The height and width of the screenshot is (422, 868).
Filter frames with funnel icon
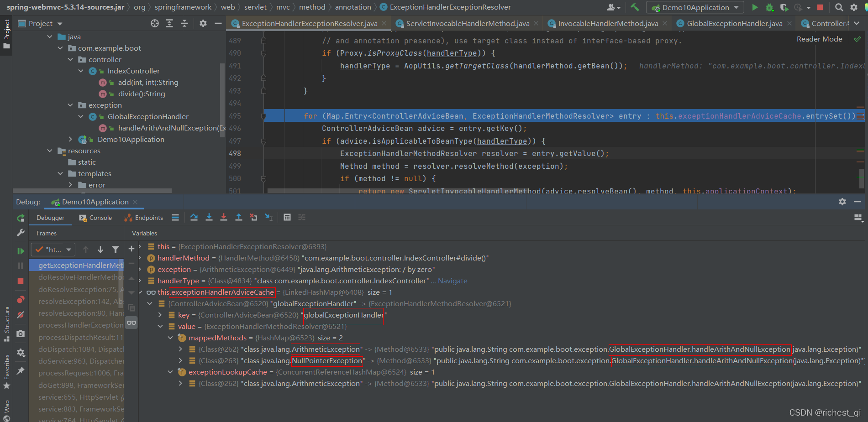click(x=116, y=250)
